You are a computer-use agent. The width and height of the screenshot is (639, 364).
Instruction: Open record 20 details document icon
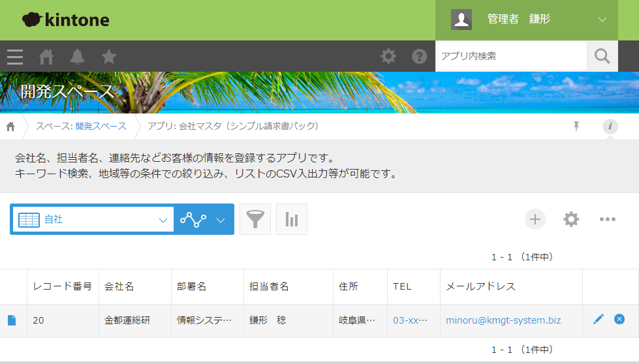[x=12, y=320]
